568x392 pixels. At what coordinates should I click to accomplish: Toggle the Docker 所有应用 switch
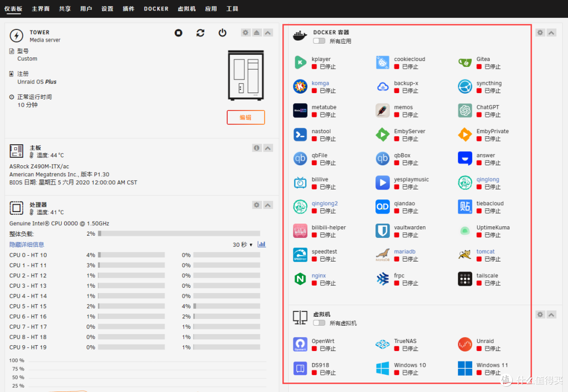click(x=319, y=41)
